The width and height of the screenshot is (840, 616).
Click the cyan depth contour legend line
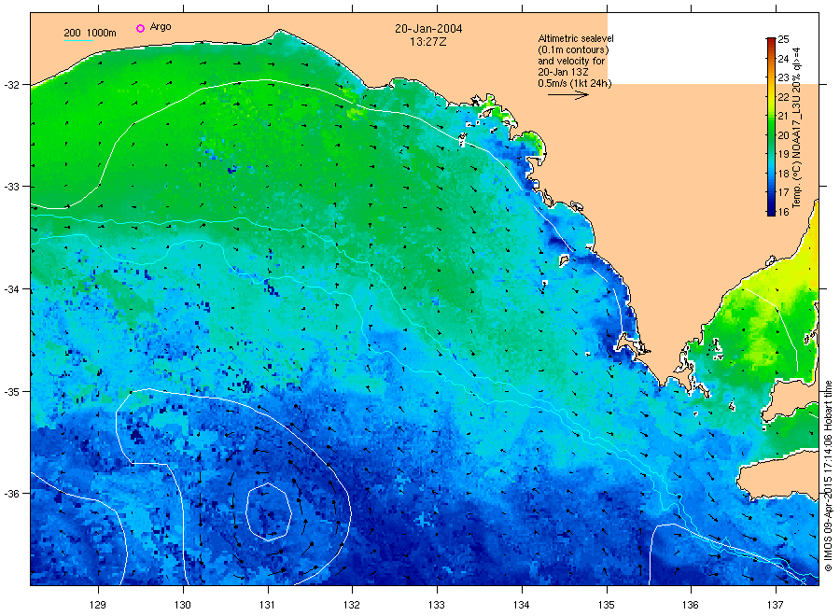(78, 40)
